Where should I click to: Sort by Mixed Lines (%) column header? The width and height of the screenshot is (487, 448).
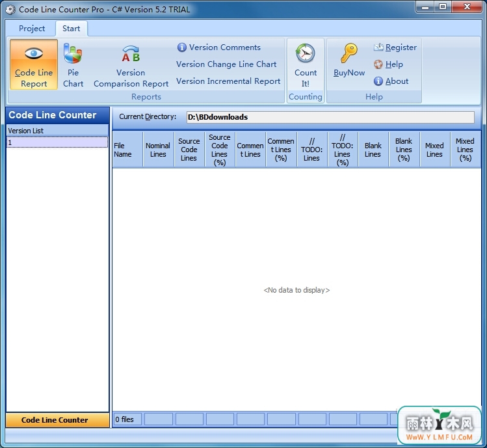(466, 150)
